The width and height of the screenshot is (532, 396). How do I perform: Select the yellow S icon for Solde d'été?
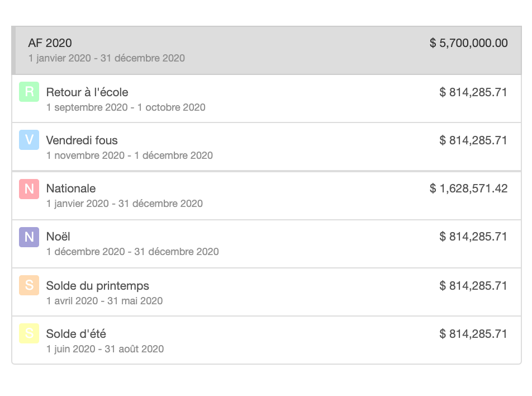pyautogui.click(x=28, y=333)
